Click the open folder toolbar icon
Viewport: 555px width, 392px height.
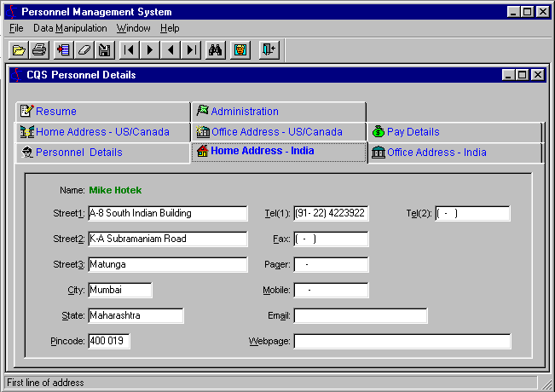click(19, 50)
